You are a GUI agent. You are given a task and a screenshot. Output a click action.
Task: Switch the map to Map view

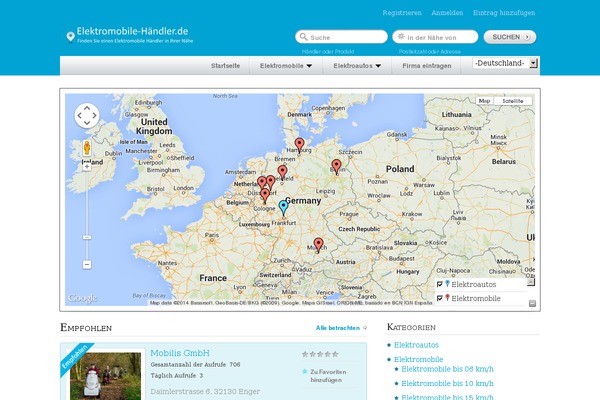click(484, 101)
